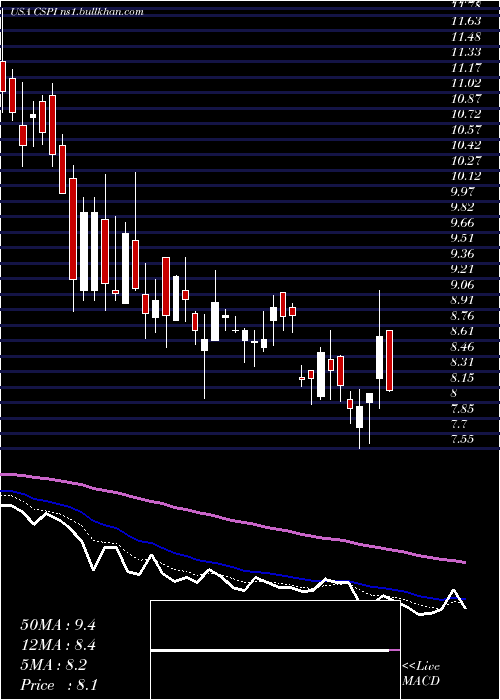Click the 8.31 price axis label
Viewport: 500px width, 700px height.
click(464, 362)
